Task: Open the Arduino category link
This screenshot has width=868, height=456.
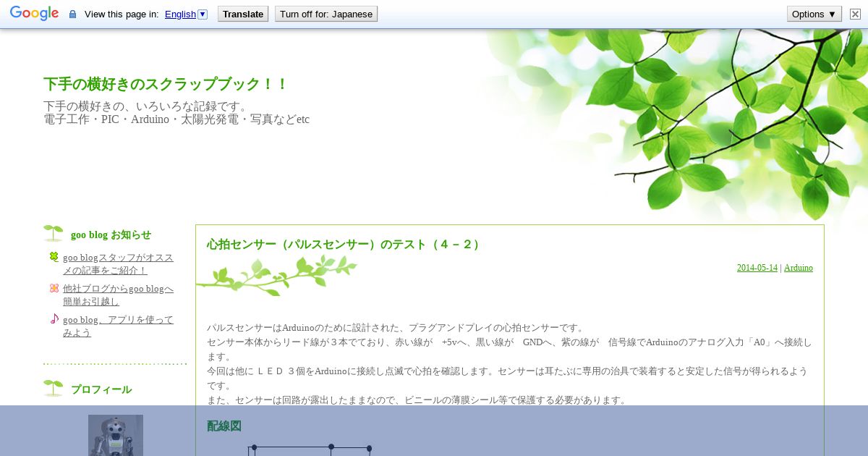Action: 799,268
